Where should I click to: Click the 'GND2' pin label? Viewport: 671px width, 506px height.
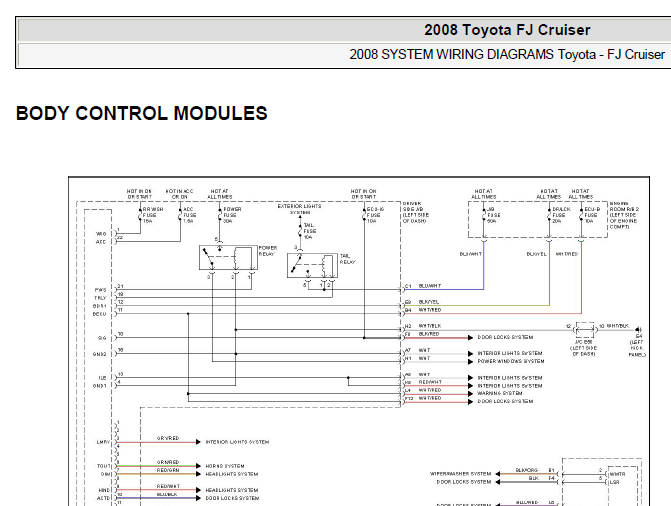[99, 354]
